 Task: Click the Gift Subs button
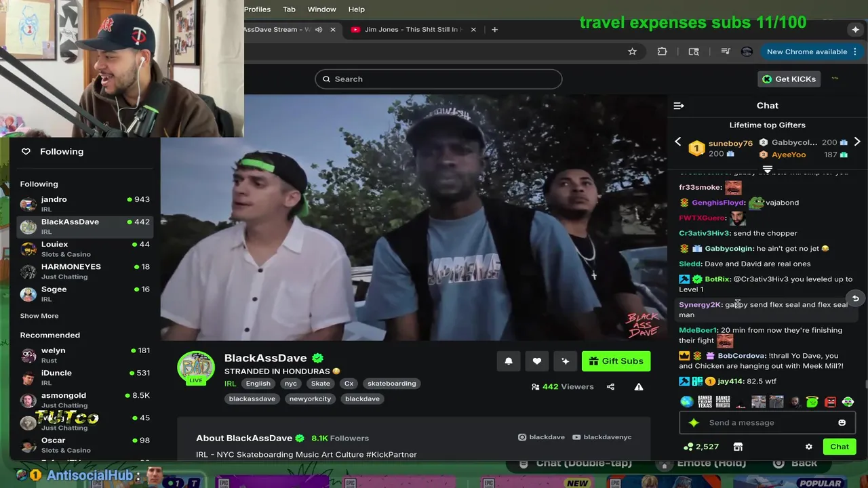pos(616,361)
